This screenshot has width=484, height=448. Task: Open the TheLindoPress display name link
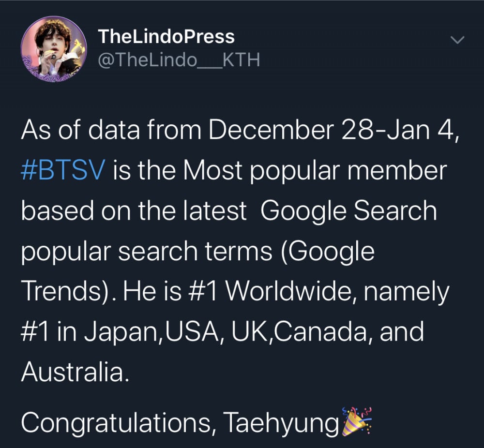(x=166, y=36)
